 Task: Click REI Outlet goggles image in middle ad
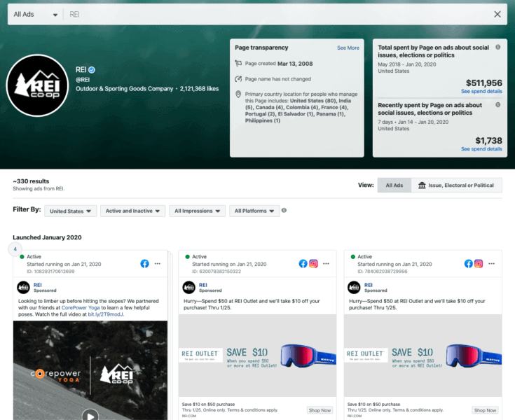(x=258, y=356)
